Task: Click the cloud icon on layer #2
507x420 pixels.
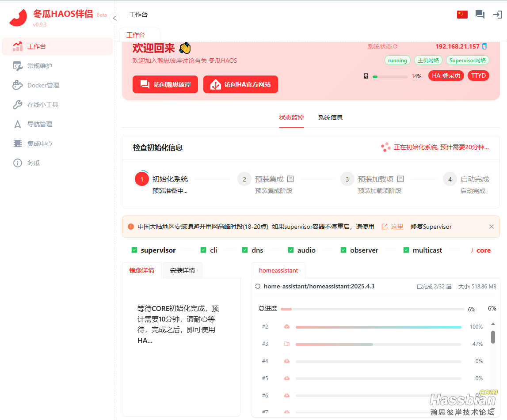Action: [287, 327]
